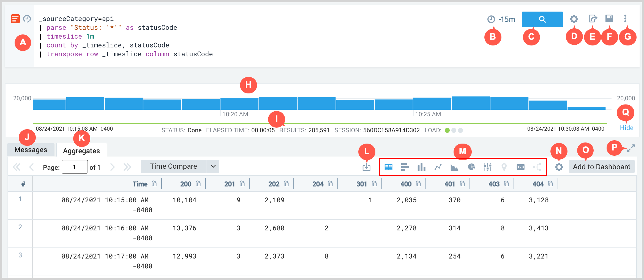Image resolution: width=644 pixels, height=280 pixels.
Task: Select the pie chart visualization
Action: tap(471, 167)
